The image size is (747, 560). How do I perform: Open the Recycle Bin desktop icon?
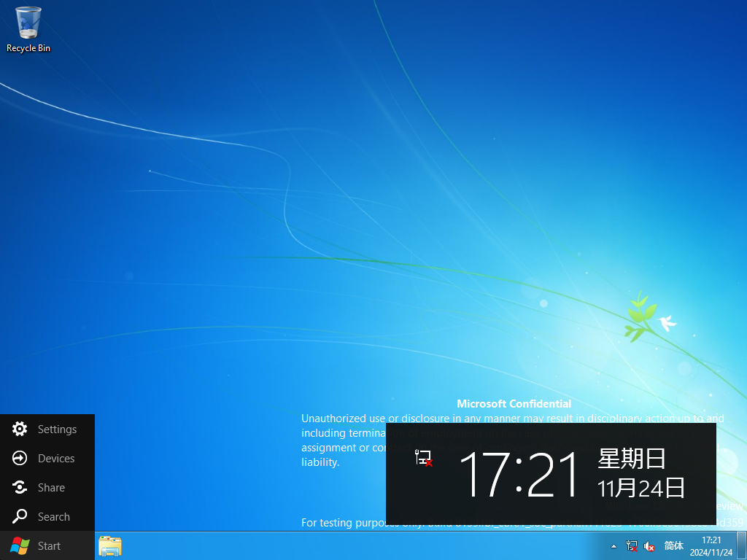pyautogui.click(x=28, y=29)
